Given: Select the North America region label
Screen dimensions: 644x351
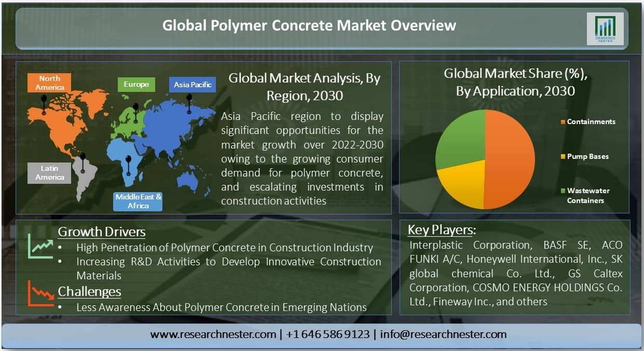Looking at the screenshot, I should point(49,83).
